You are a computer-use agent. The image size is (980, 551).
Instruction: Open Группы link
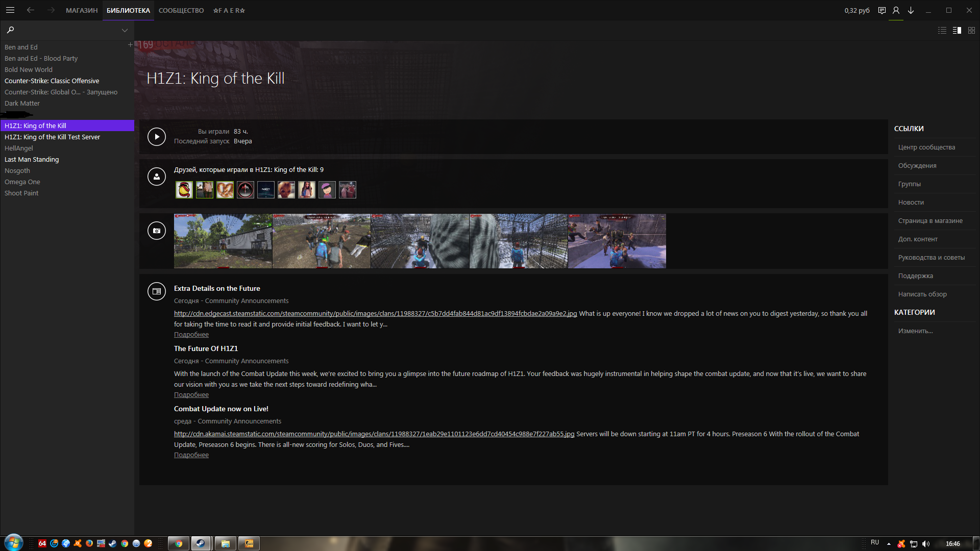pos(910,184)
